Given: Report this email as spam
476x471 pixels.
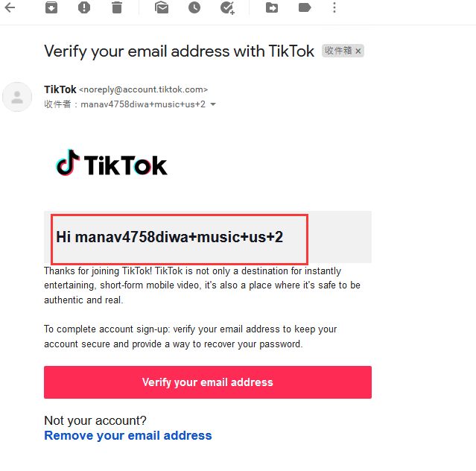Looking at the screenshot, I should 84,7.
